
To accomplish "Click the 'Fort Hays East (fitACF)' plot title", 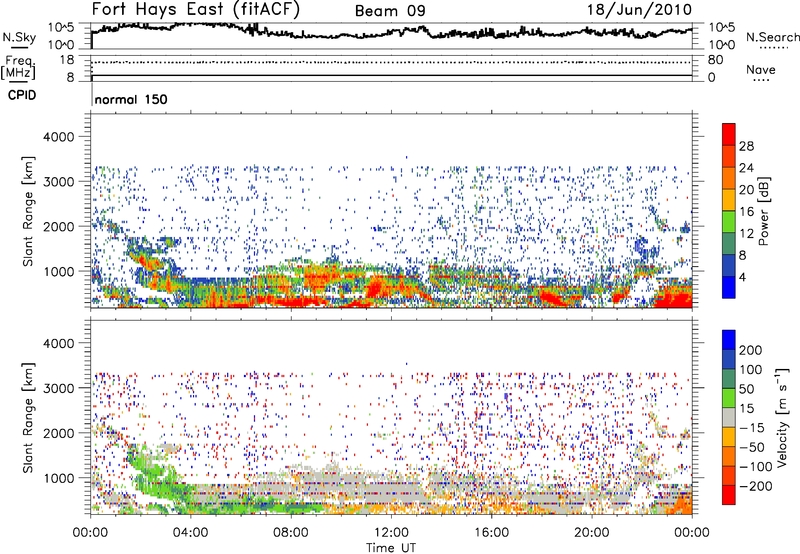I will coord(196,10).
